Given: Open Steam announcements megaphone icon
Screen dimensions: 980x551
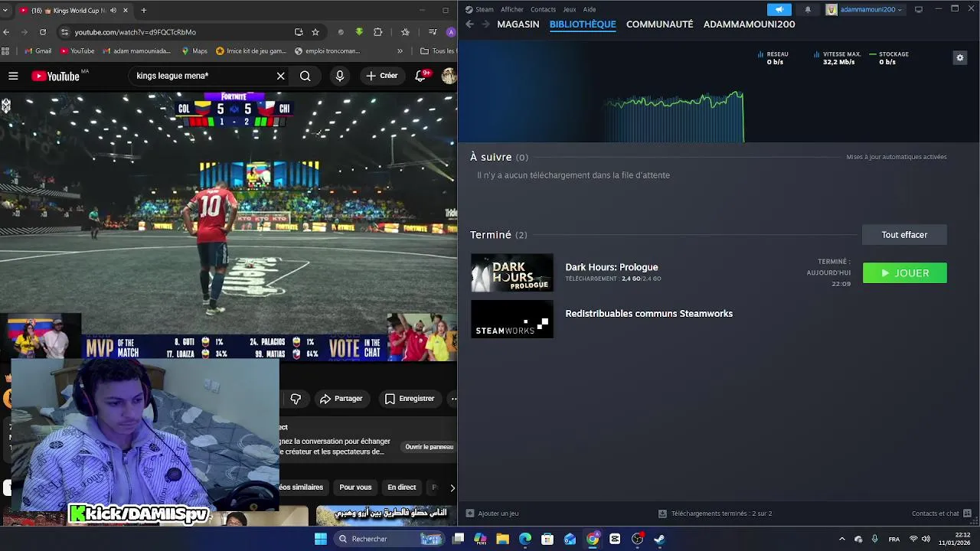Looking at the screenshot, I should [x=779, y=9].
